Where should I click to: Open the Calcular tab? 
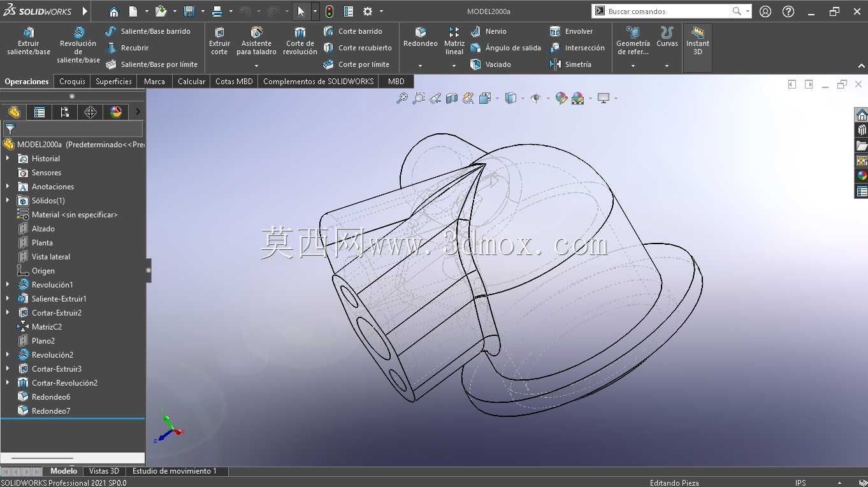191,81
